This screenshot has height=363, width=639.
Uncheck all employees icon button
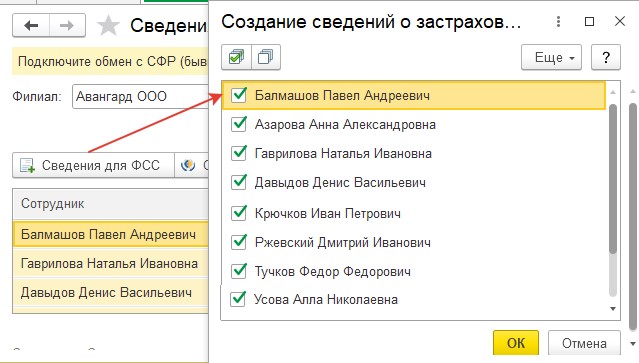pyautogui.click(x=266, y=57)
